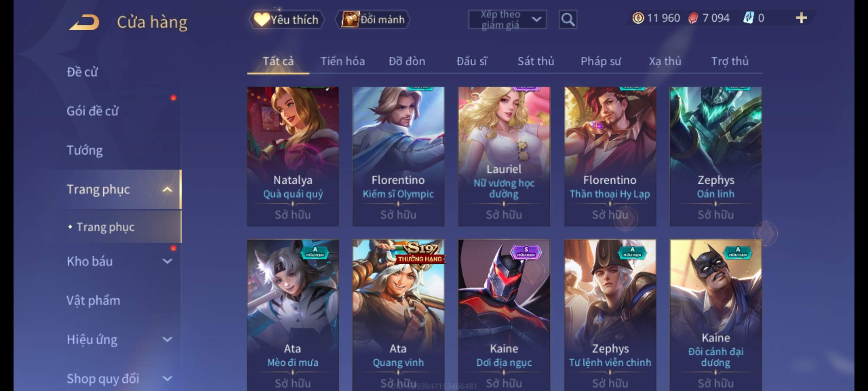Select Kaine Dơi địa ngục skin card
The width and height of the screenshot is (868, 391).
pos(504,315)
